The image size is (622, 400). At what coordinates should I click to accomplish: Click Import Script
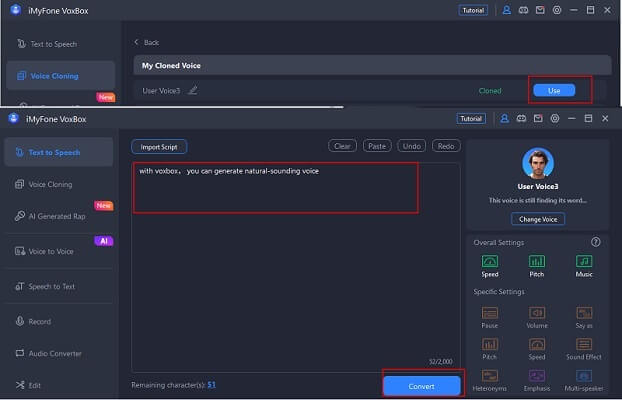(x=159, y=147)
